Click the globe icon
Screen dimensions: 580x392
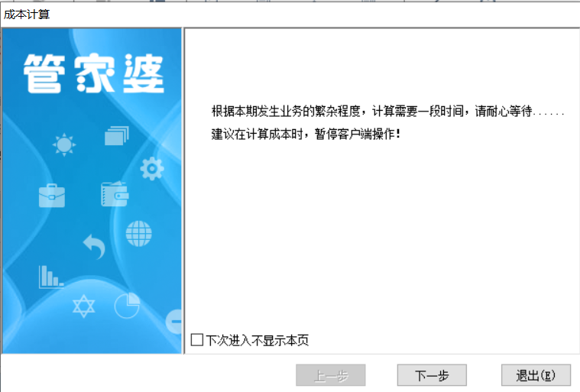click(139, 233)
